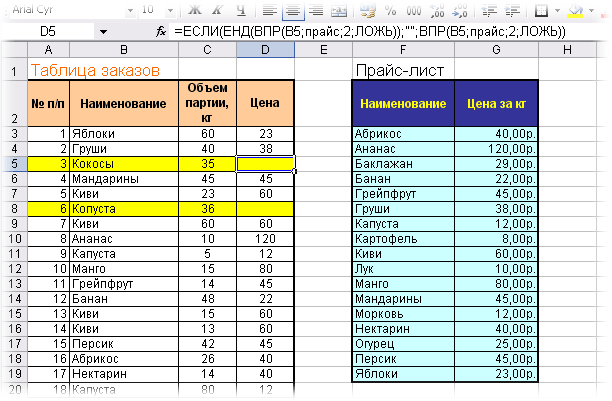
Task: Click '№ п/п' header cell
Action: [48, 103]
